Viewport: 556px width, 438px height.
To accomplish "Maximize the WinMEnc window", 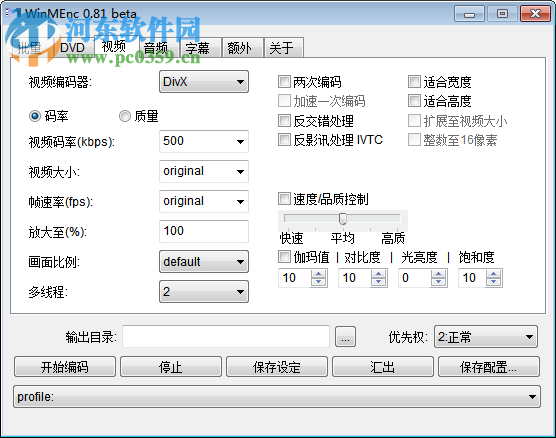I will click(502, 14).
